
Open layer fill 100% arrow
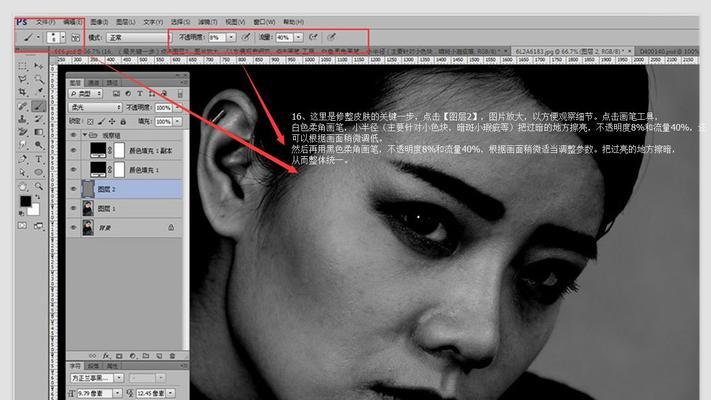coord(177,122)
